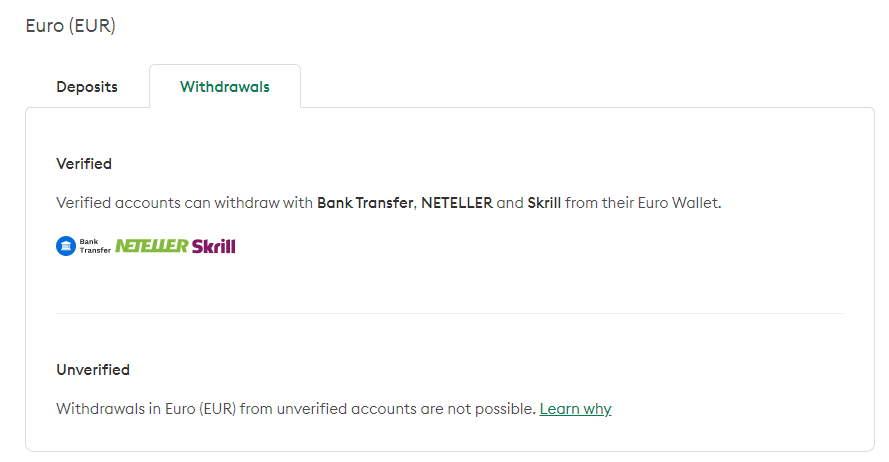Viewport: 889px width, 462px height.
Task: Click the horizontal divider between sections
Action: (450, 314)
